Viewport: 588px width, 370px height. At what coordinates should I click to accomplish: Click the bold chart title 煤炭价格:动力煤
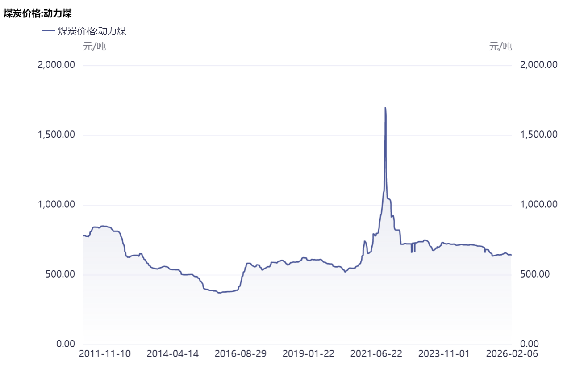click(x=38, y=14)
